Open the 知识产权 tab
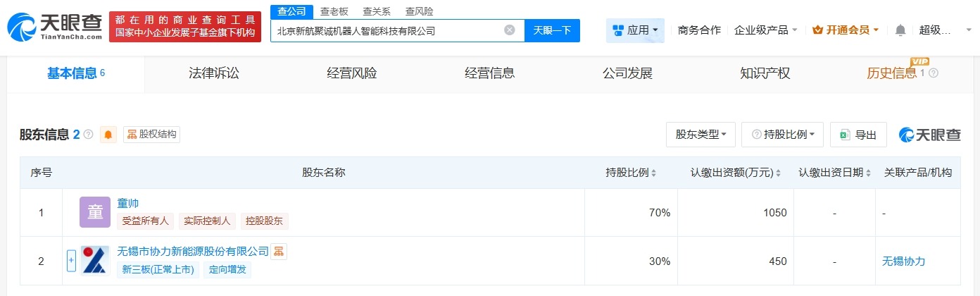 click(x=765, y=73)
